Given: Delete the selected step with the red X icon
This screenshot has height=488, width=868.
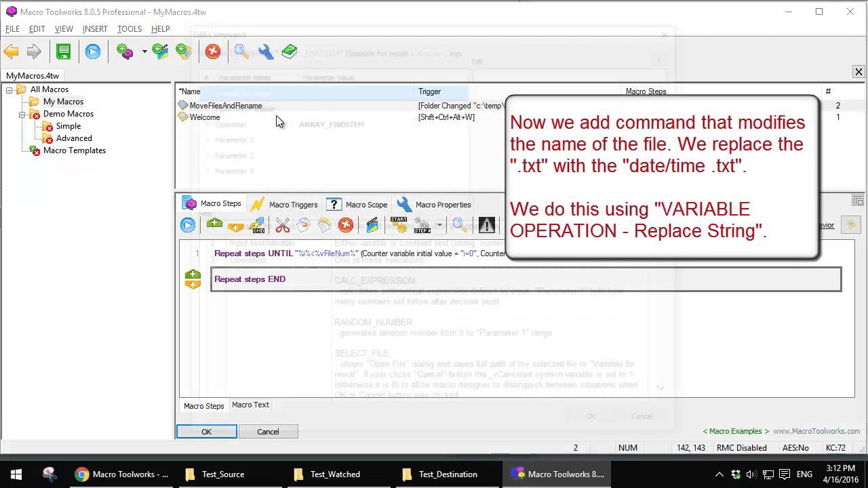Looking at the screenshot, I should [x=346, y=225].
